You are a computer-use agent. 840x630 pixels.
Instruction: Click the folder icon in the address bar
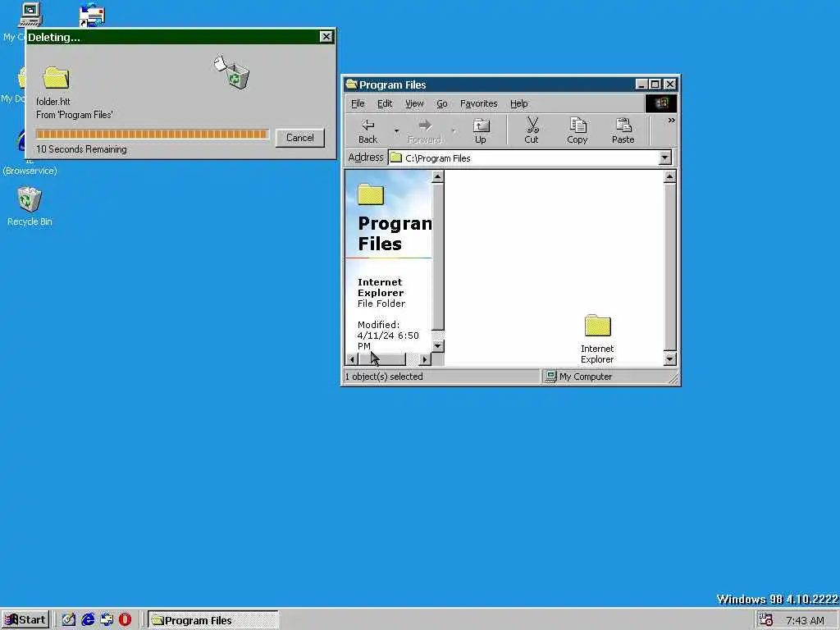pos(396,157)
